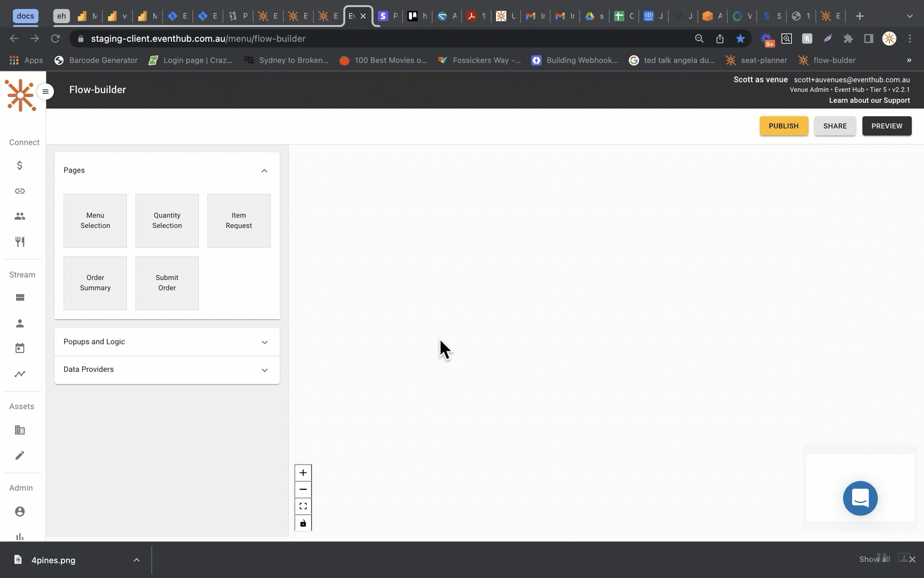Select the Menu Selection page block
This screenshot has height=578, width=924.
click(x=95, y=221)
